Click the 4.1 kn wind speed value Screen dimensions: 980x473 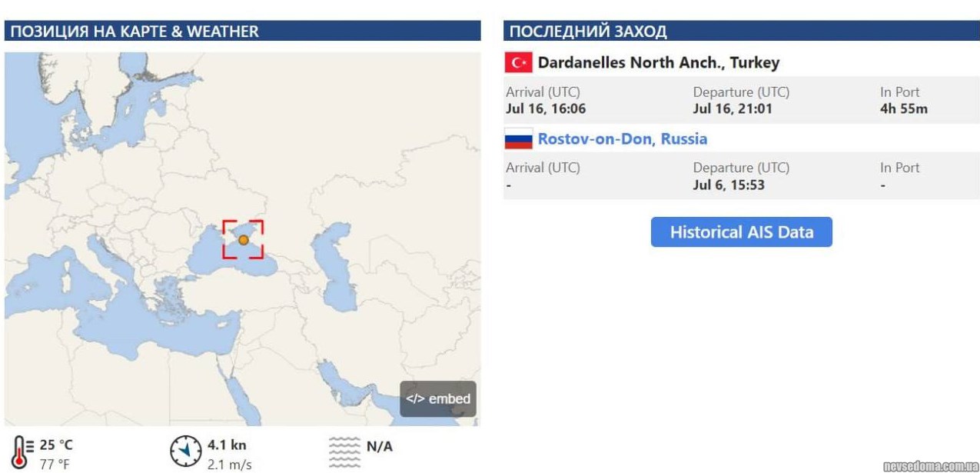click(x=227, y=445)
